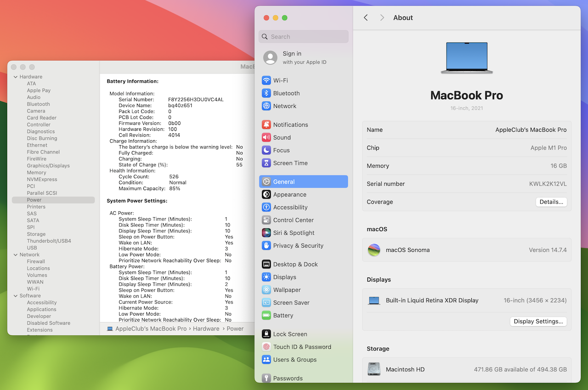Click the serial number KWLK2K12VL

coord(548,184)
